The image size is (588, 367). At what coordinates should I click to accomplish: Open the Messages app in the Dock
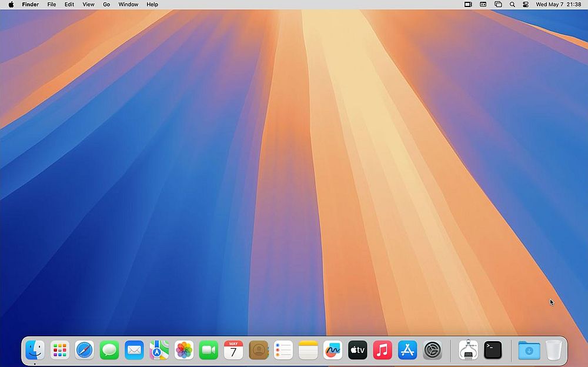coord(109,350)
